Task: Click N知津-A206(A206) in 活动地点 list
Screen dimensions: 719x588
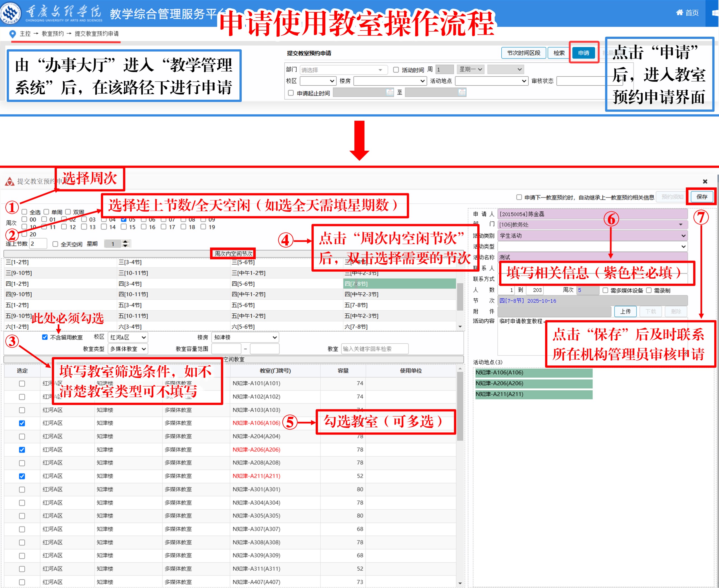Action: (x=534, y=383)
